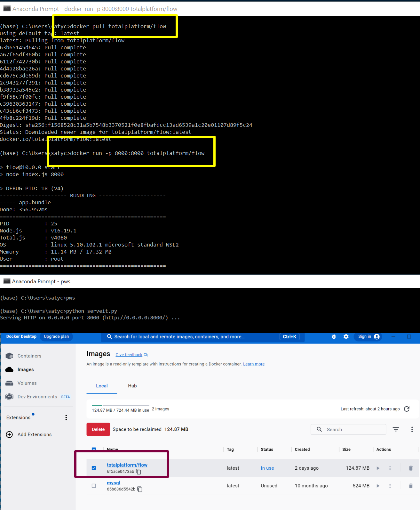Uncheck the totalplatform/flow image checkbox
Viewport: 420px width, 510px height.
(94, 468)
